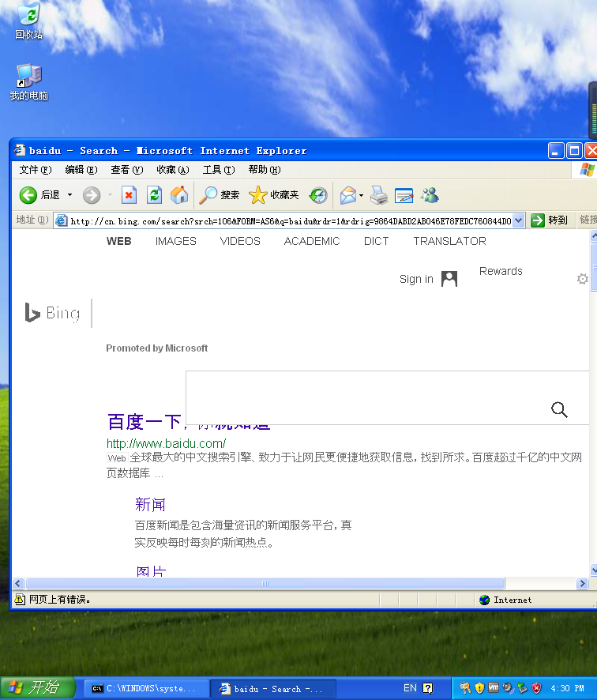The width and height of the screenshot is (597, 700).
Task: Open the address bar URL dropdown
Action: [519, 220]
